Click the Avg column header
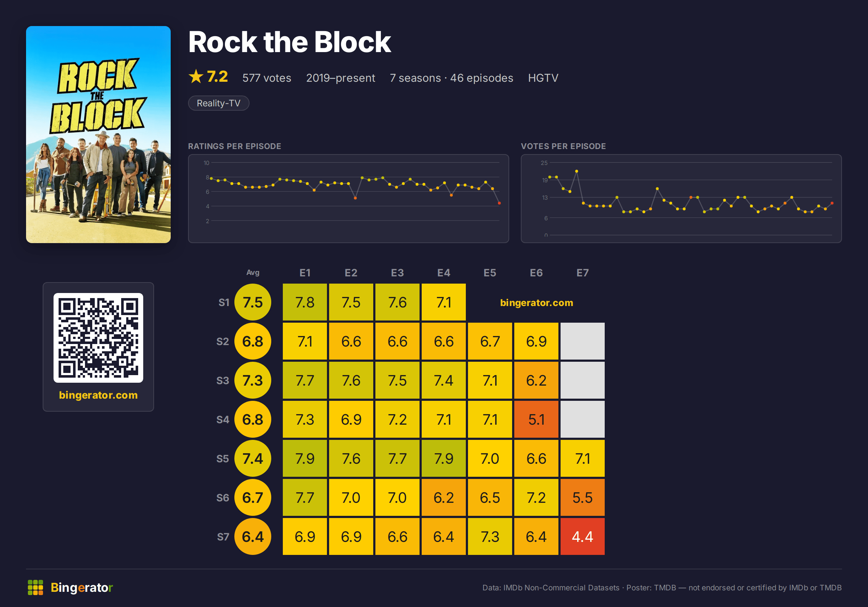Image resolution: width=868 pixels, height=607 pixels. tap(252, 272)
